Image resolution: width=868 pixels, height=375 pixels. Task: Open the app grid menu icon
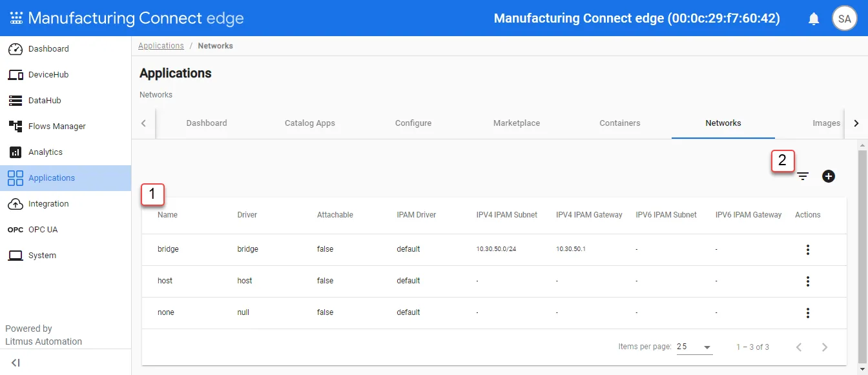(16, 18)
